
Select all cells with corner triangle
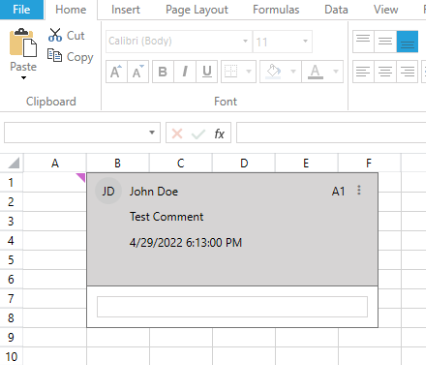pyautogui.click(x=14, y=163)
